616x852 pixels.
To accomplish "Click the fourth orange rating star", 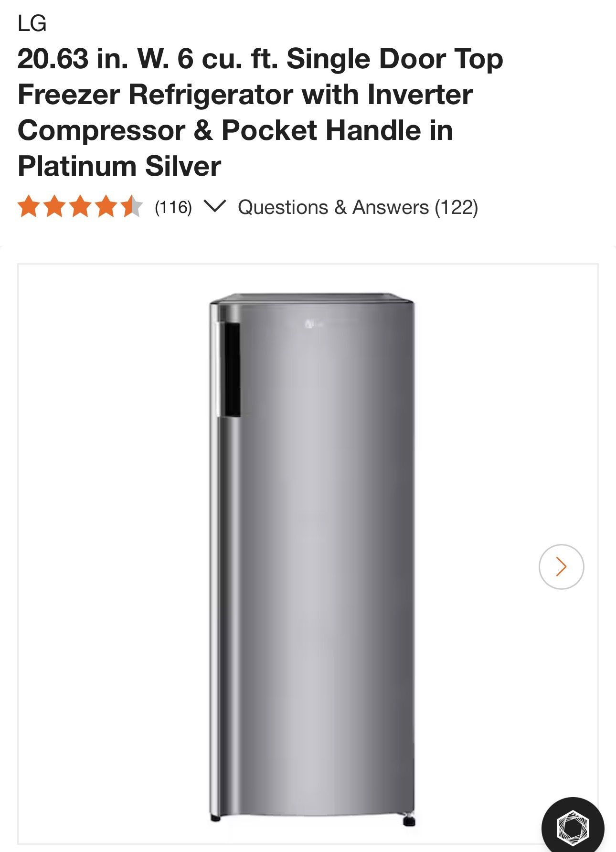I will pyautogui.click(x=106, y=207).
